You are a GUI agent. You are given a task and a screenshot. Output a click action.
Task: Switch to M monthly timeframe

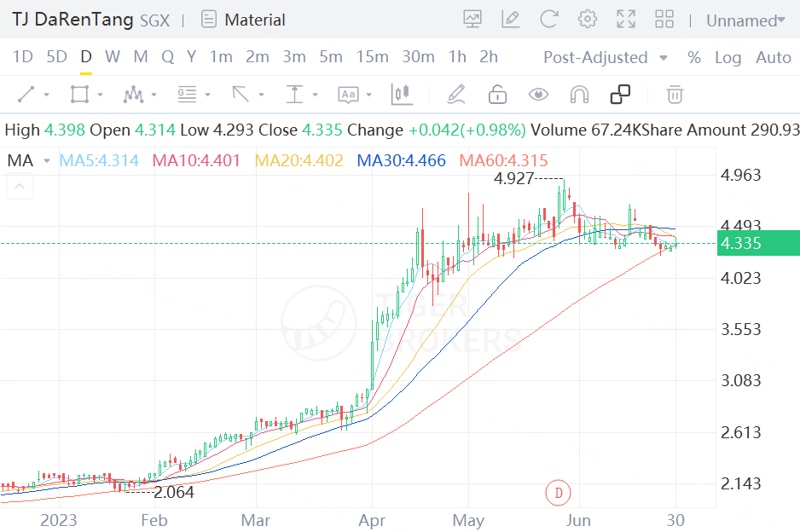pyautogui.click(x=141, y=56)
